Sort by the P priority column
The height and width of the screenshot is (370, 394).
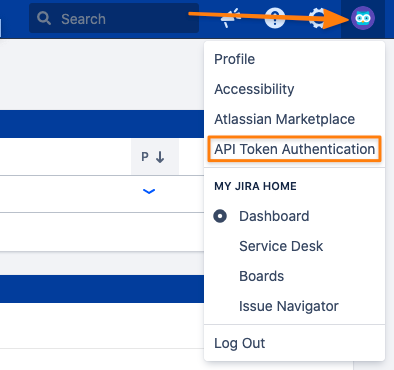(155, 157)
